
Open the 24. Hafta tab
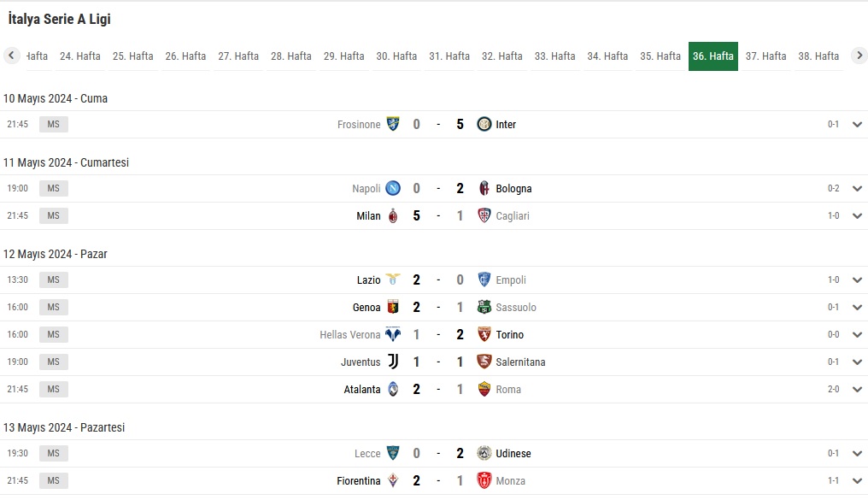coord(79,56)
